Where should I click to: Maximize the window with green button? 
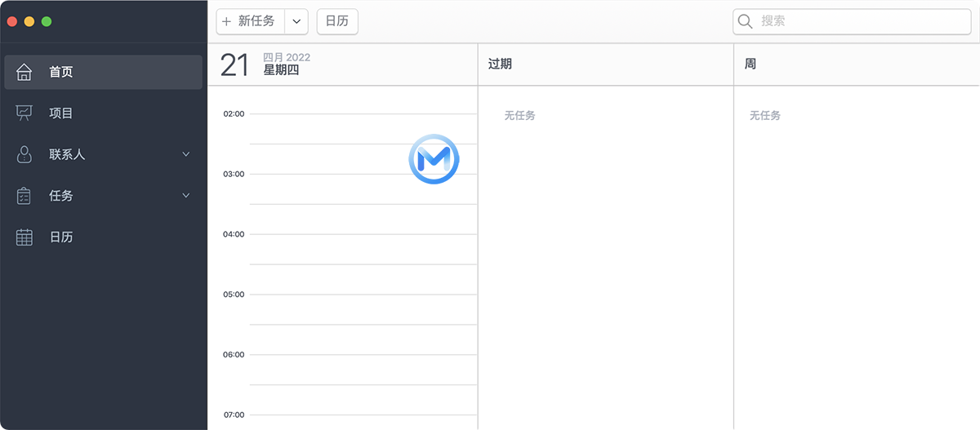(47, 21)
